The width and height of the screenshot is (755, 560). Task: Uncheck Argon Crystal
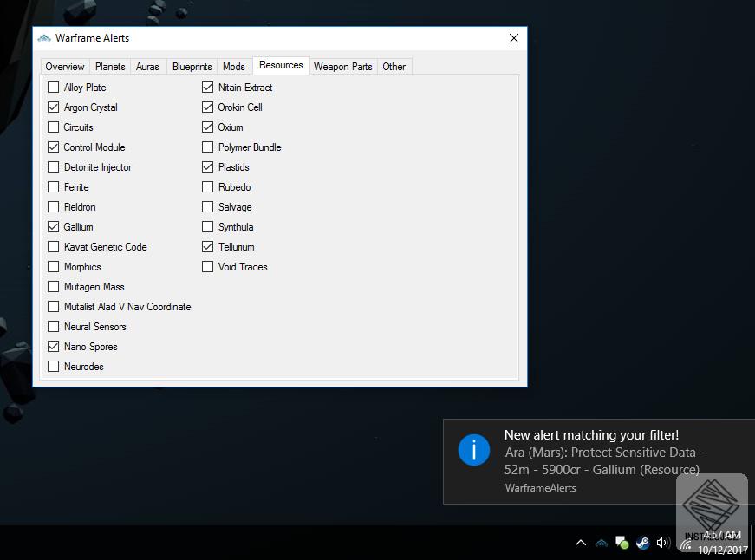click(54, 107)
